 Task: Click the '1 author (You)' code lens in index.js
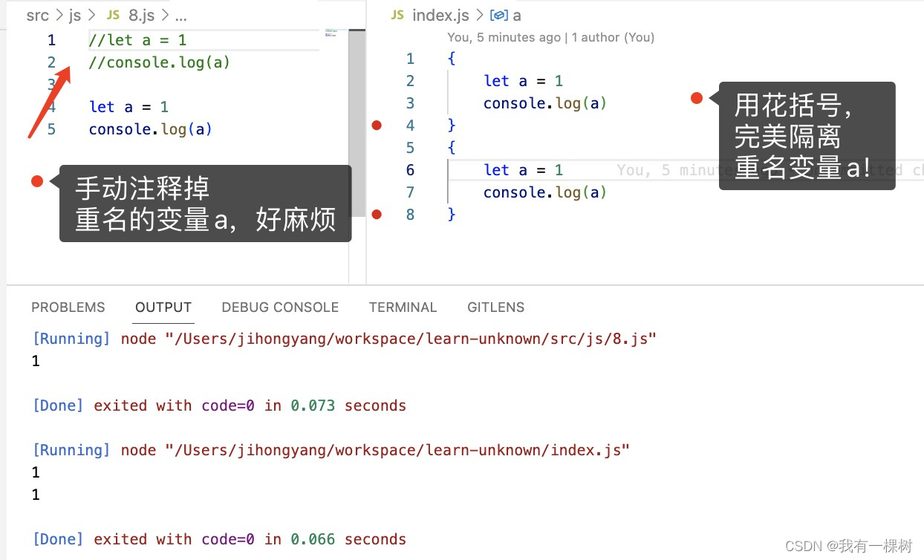point(613,37)
